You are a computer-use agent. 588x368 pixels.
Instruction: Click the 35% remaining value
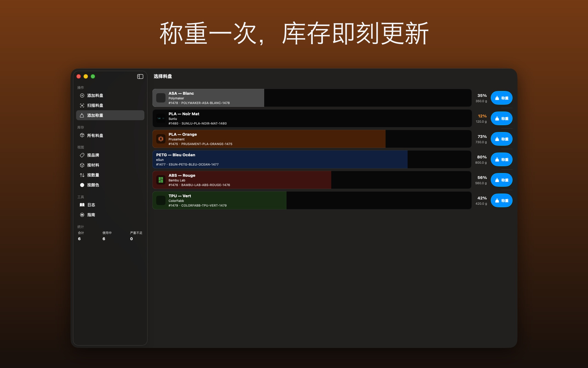[482, 96]
